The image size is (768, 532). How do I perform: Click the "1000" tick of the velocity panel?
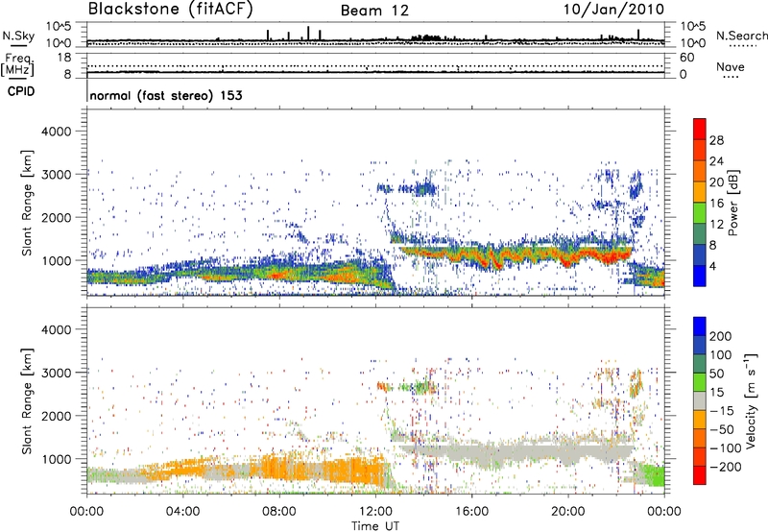[x=56, y=459]
